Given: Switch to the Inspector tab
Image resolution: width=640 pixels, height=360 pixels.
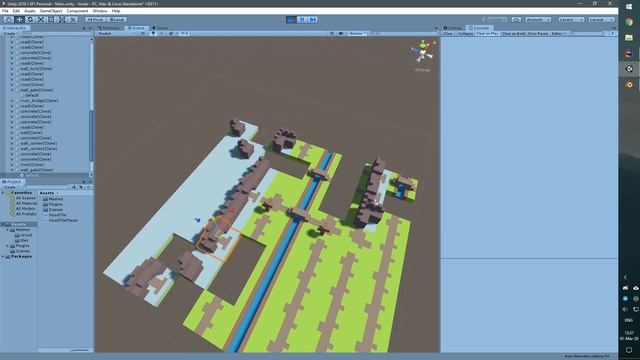Looking at the screenshot, I should pyautogui.click(x=453, y=28).
